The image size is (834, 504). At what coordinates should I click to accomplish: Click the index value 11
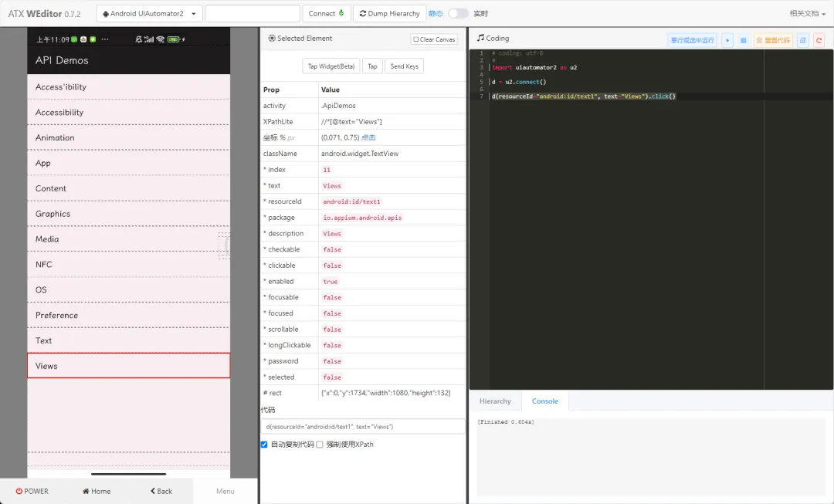(x=327, y=170)
